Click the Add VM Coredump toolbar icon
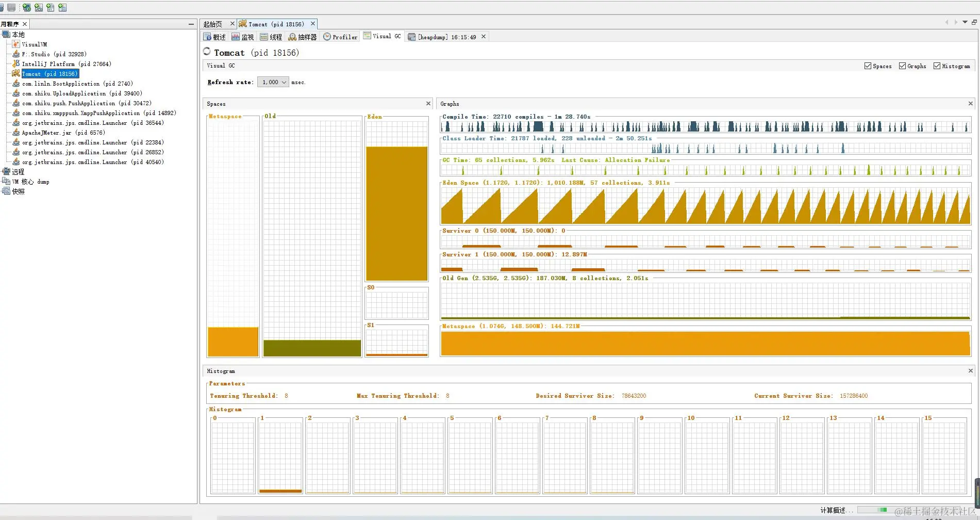Image resolution: width=980 pixels, height=520 pixels. [51, 7]
